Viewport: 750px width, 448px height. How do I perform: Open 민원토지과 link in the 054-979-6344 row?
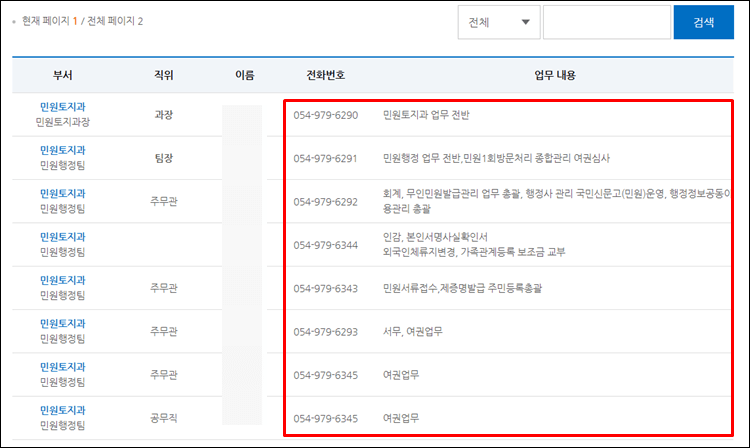(x=63, y=237)
